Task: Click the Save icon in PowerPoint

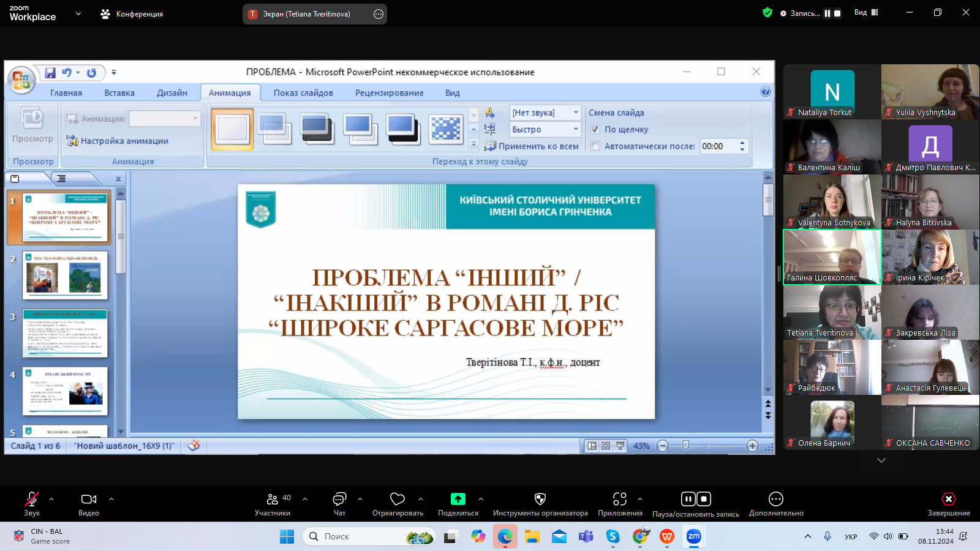Action: click(50, 73)
